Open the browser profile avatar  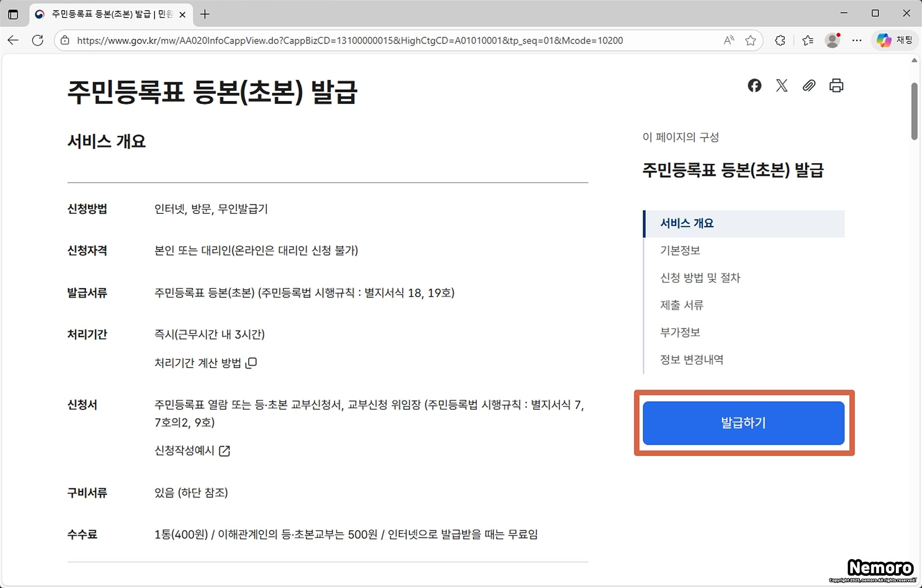(832, 41)
